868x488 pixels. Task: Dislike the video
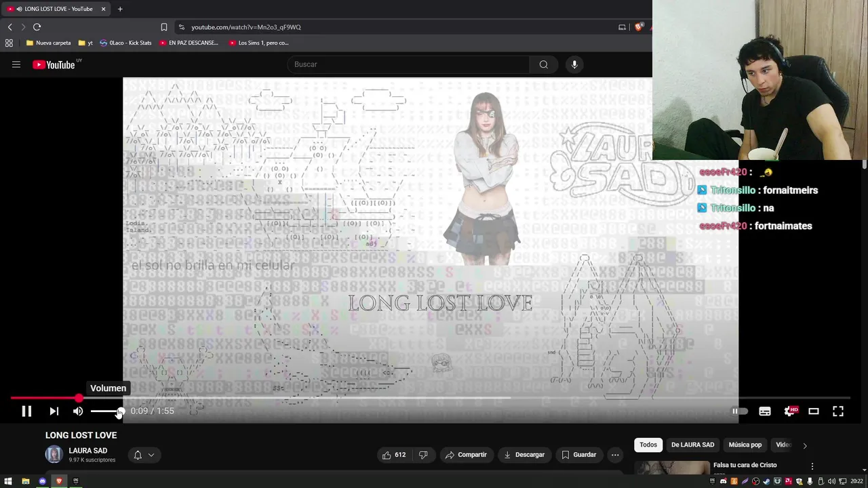[423, 455]
